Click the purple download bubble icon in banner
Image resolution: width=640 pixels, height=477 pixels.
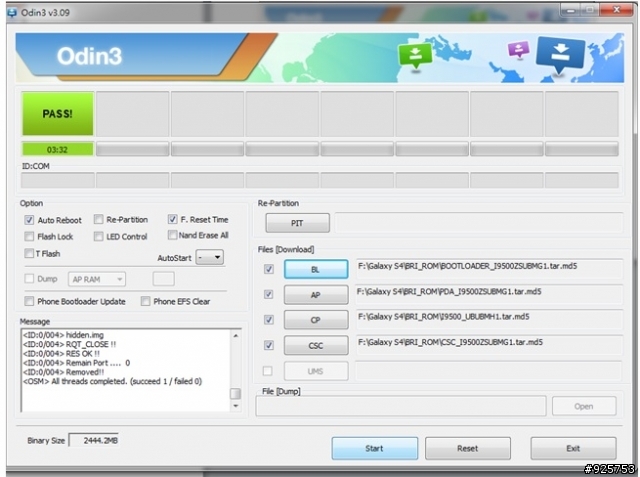click(518, 49)
